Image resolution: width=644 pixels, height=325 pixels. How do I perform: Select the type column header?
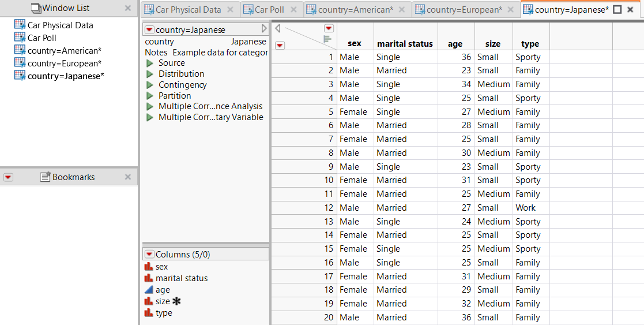pos(530,44)
